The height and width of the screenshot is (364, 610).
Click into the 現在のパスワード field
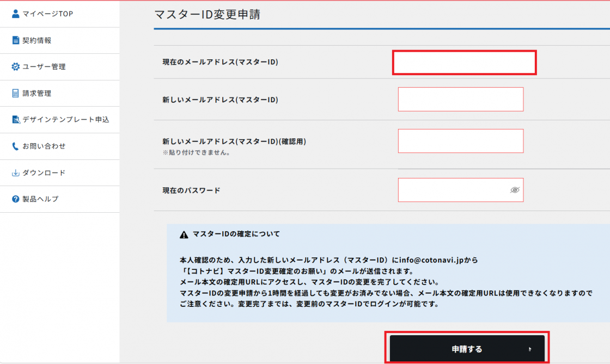point(452,190)
